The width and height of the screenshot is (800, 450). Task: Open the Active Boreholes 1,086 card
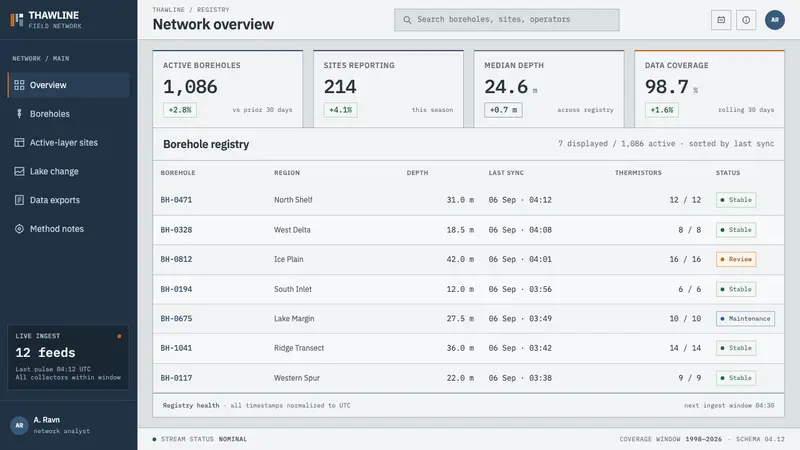tap(228, 89)
